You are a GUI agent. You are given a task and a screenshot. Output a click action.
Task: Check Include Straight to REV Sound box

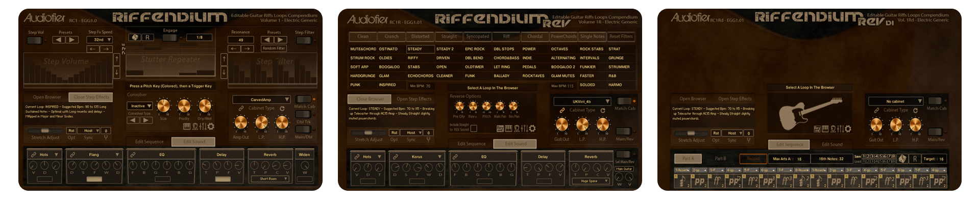pos(474,129)
